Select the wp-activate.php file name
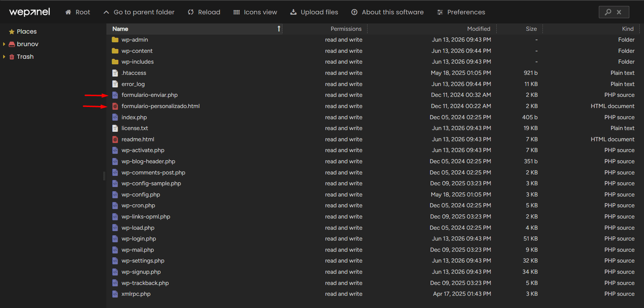Screen dimensions: 644x308 (x=143, y=150)
